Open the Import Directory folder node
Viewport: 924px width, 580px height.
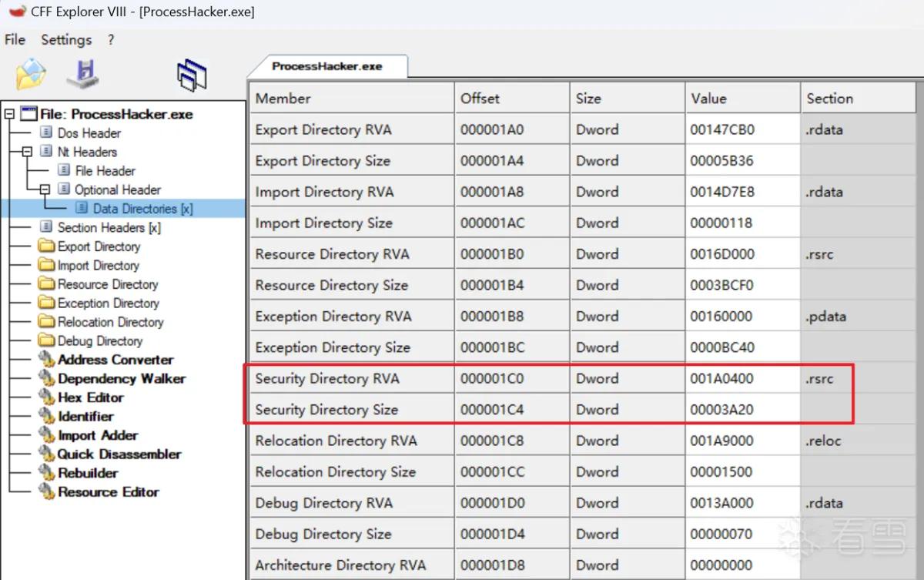tap(99, 266)
